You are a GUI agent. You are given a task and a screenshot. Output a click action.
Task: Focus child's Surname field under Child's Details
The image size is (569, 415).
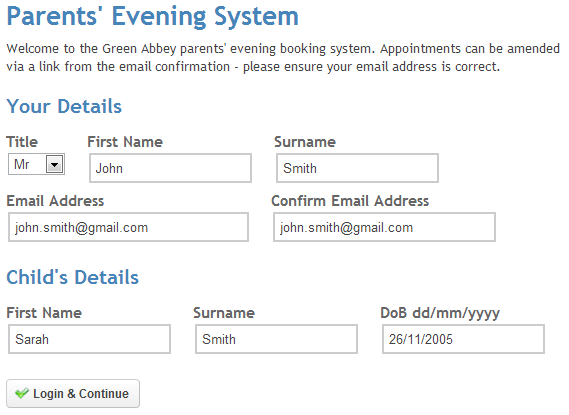(276, 339)
